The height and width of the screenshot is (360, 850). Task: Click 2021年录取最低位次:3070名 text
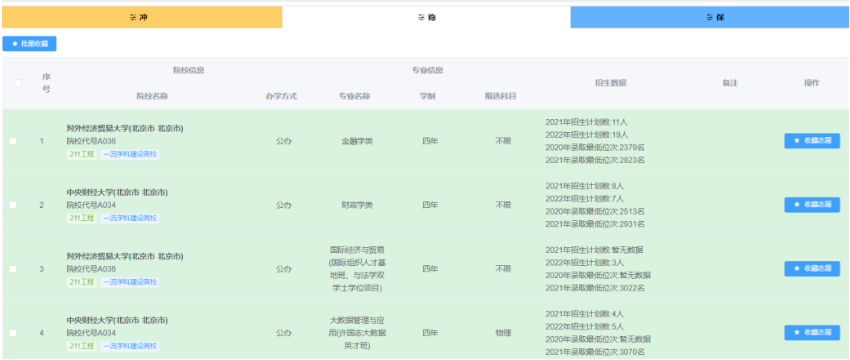(595, 352)
